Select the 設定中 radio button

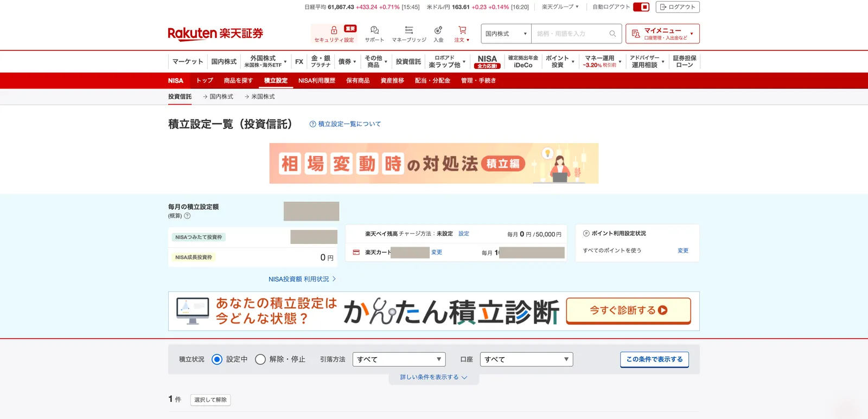click(x=217, y=359)
